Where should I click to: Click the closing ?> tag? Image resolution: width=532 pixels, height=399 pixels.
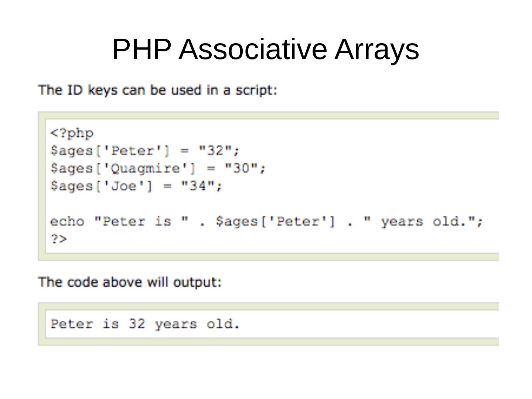tap(59, 239)
